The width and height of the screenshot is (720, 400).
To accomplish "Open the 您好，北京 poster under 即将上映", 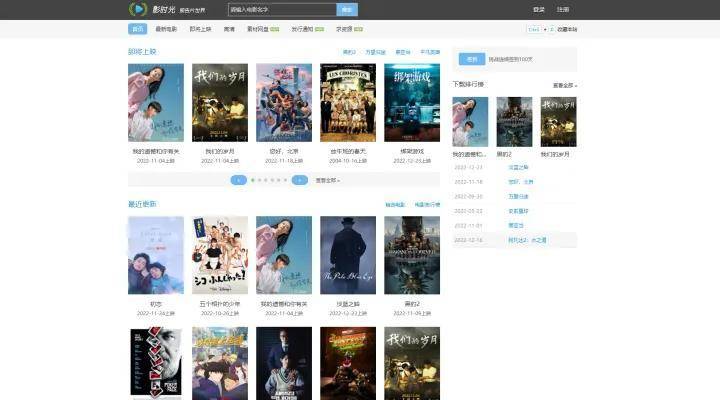I will point(284,102).
